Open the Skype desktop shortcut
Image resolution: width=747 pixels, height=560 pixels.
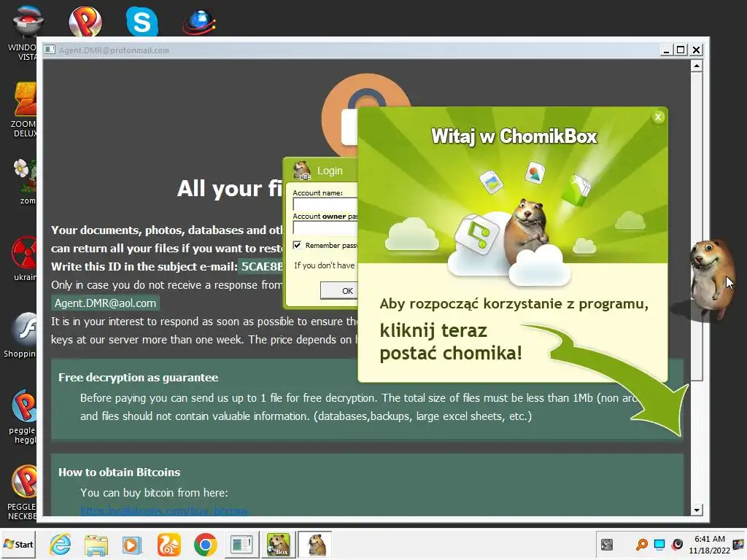[x=142, y=21]
